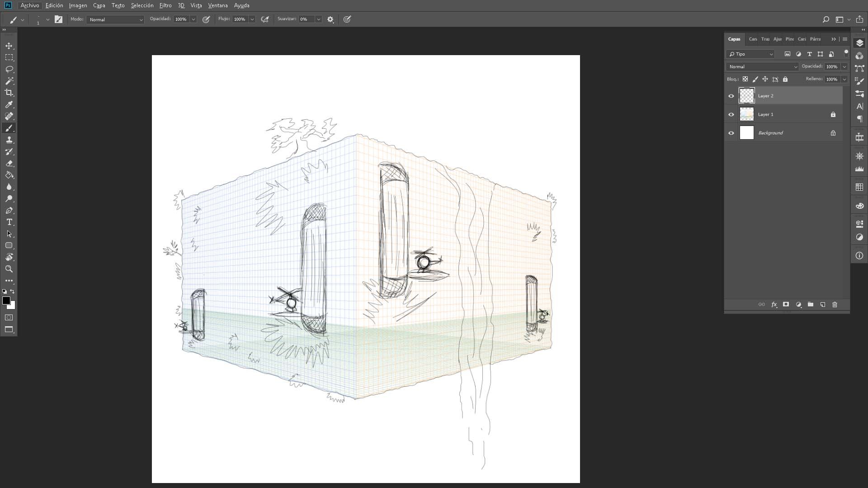
Task: Select the Eyedropper tool
Action: (9, 105)
